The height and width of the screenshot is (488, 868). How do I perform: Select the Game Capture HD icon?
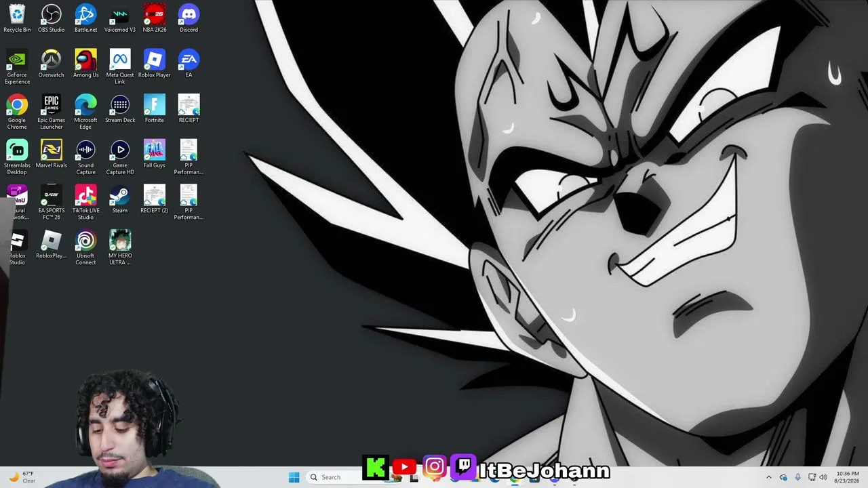[x=120, y=157]
